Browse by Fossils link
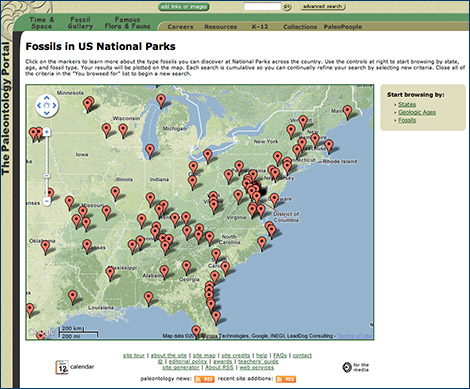Image resolution: width=470 pixels, height=389 pixels. pyautogui.click(x=407, y=120)
